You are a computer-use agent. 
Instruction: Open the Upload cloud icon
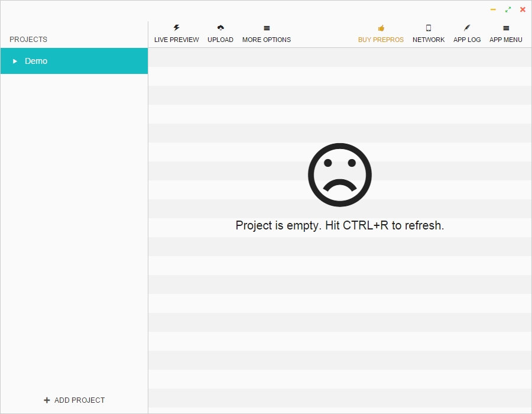(220, 27)
